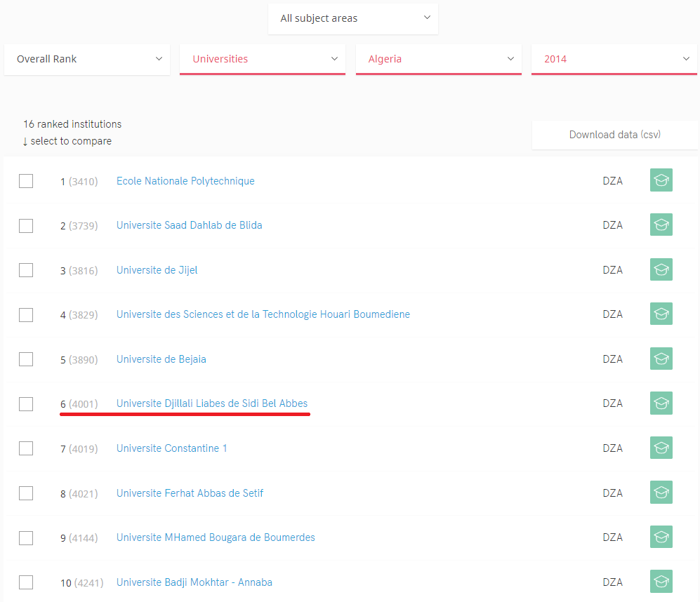Open Ecole Nationale Polytechnique link
Image resolution: width=700 pixels, height=602 pixels.
186,181
